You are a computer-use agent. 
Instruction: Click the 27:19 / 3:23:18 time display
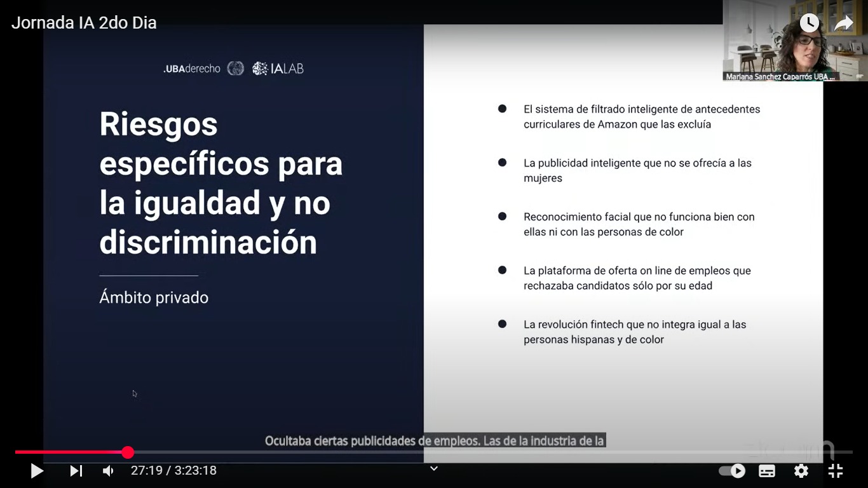(x=173, y=471)
